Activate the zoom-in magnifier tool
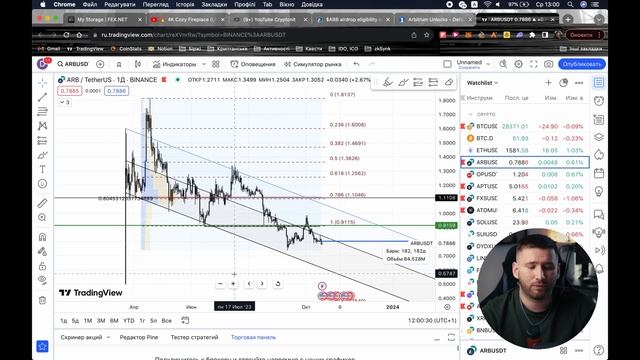The image size is (640, 360). [42, 218]
